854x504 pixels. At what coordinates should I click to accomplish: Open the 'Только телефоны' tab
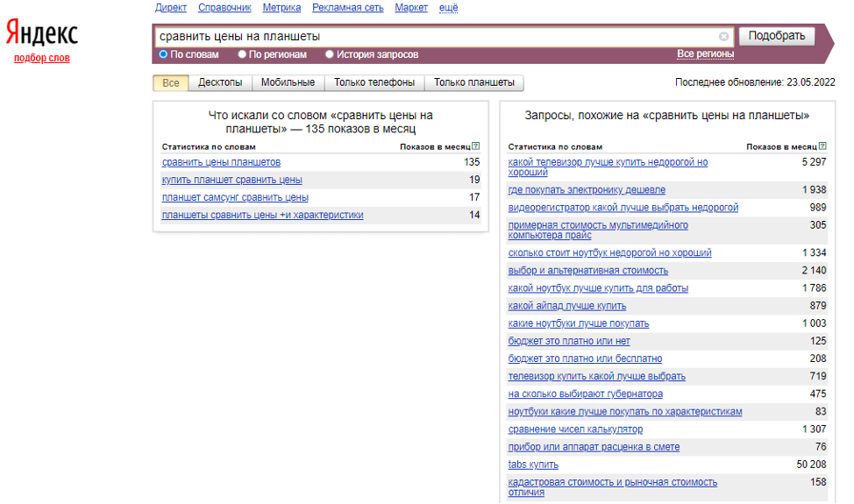(x=374, y=83)
